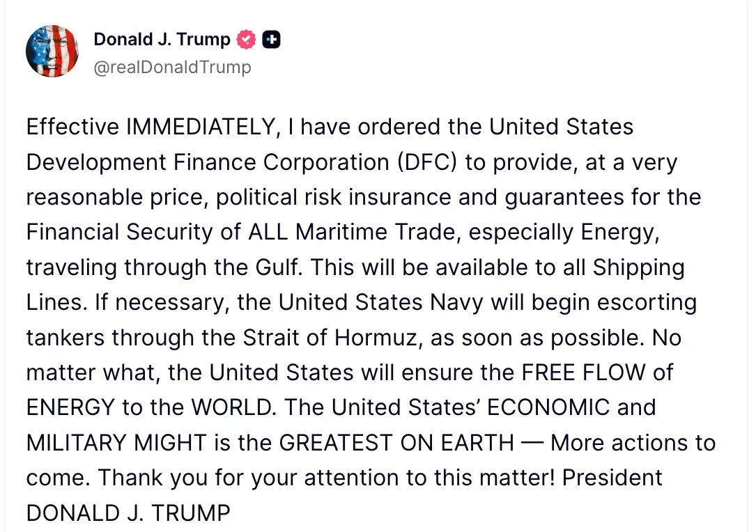Click the "Strait of Hormuz" phrase
Viewport: 756px width, 532px height.
tap(330, 338)
